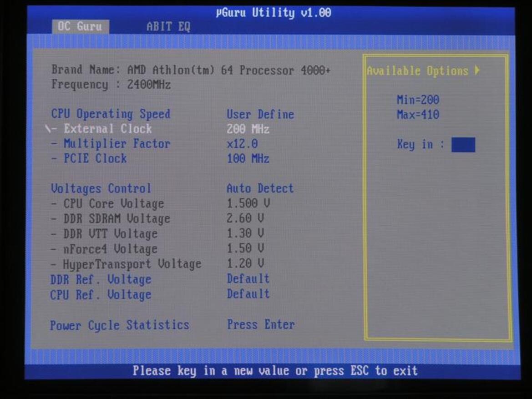The image size is (532, 399).
Task: Change CPU Ref. Voltage Default value
Action: pos(248,294)
